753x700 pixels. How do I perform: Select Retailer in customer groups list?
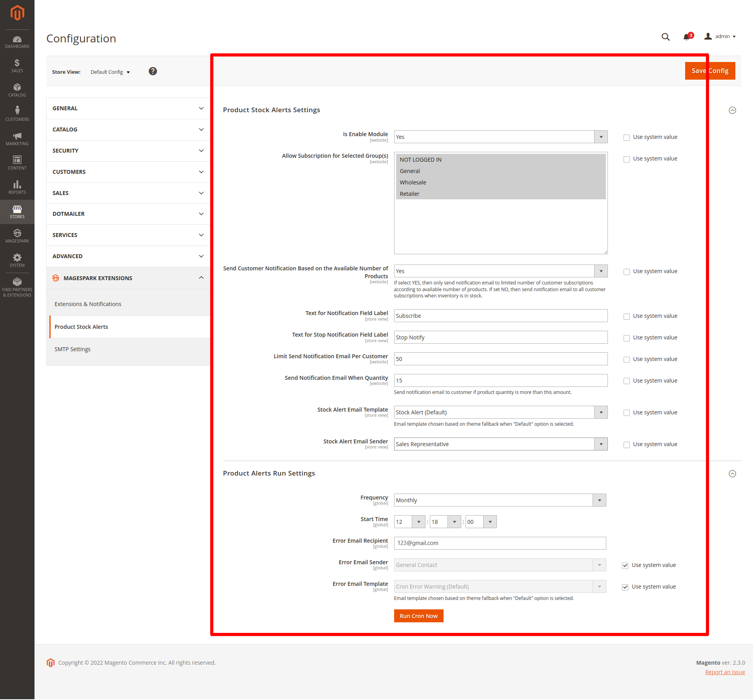[x=501, y=194]
